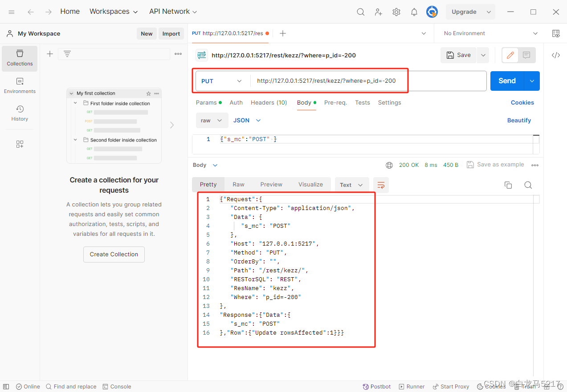The height and width of the screenshot is (392, 567).
Task: Click the network globe icon in response
Action: pyautogui.click(x=389, y=165)
